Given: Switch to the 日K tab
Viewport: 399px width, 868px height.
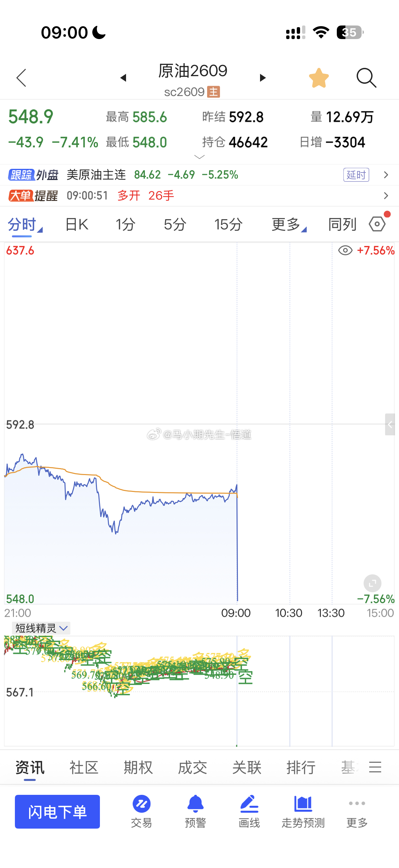Looking at the screenshot, I should (77, 224).
